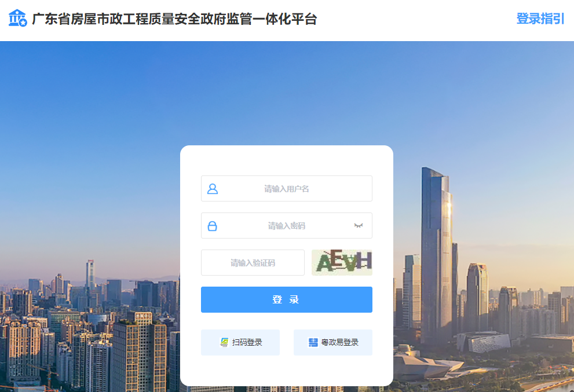Click the user silhouette icon in username field
The image size is (574, 392).
(x=213, y=189)
